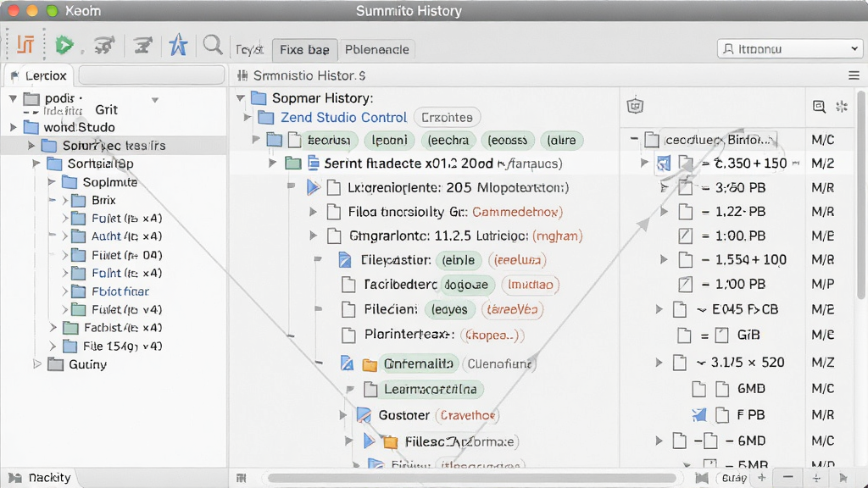Click the sparkle icon in the right panel
The height and width of the screenshot is (488, 868).
tap(842, 106)
